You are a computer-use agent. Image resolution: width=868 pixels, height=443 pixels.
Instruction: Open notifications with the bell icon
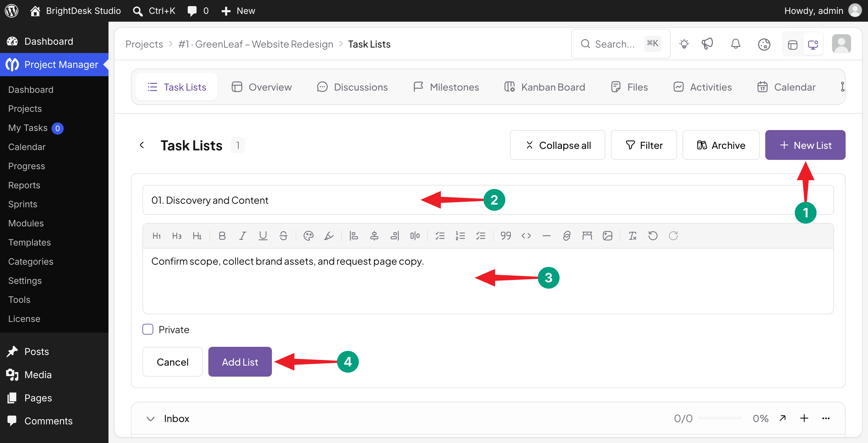click(736, 44)
